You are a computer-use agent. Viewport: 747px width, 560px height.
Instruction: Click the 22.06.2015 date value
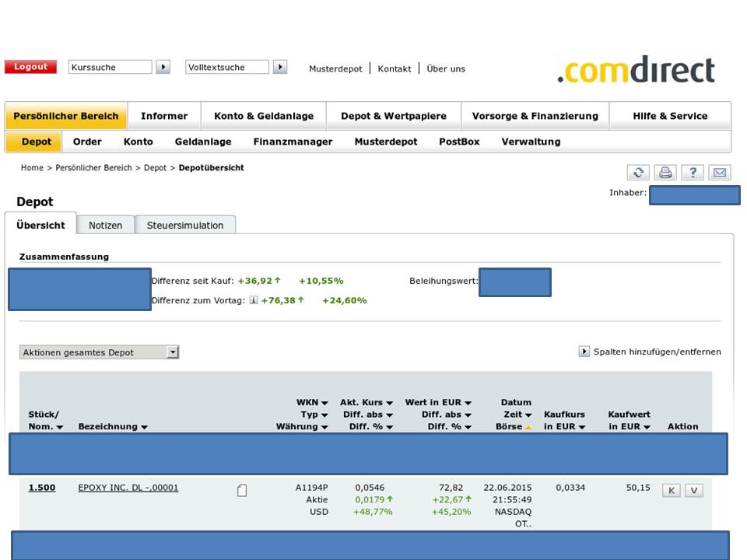[x=507, y=488]
